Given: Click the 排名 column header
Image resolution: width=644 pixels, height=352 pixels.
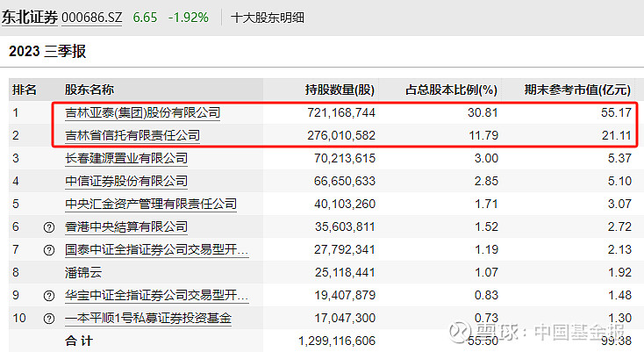Looking at the screenshot, I should tap(25, 90).
